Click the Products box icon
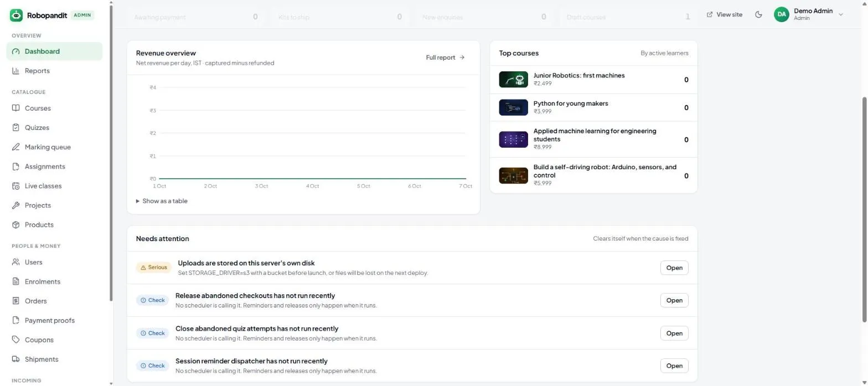Screen dimensions: 868x386 [x=15, y=225]
